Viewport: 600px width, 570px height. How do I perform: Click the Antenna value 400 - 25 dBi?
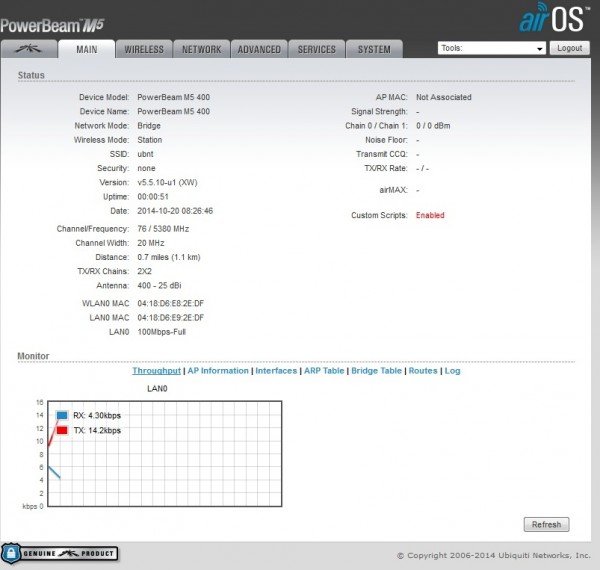pyautogui.click(x=159, y=285)
